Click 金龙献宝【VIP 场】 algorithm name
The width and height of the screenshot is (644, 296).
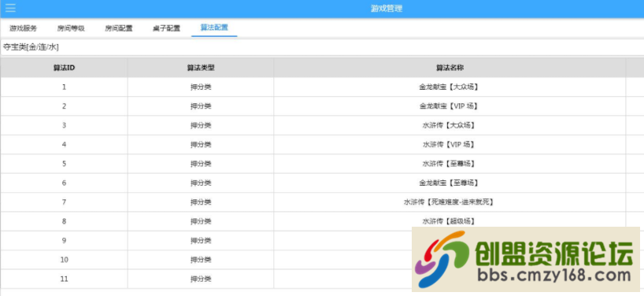pyautogui.click(x=450, y=106)
